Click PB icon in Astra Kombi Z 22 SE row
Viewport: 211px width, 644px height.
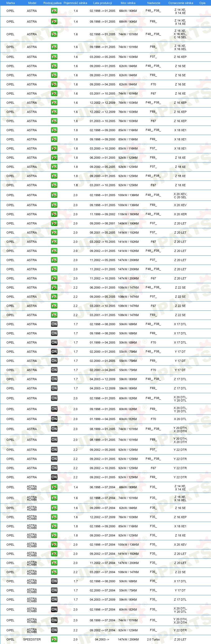(x=54, y=572)
